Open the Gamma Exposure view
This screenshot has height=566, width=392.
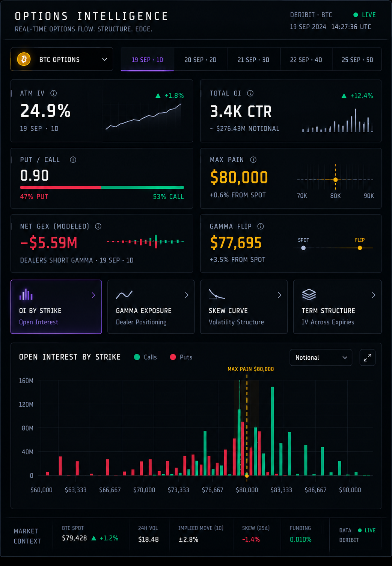point(151,307)
